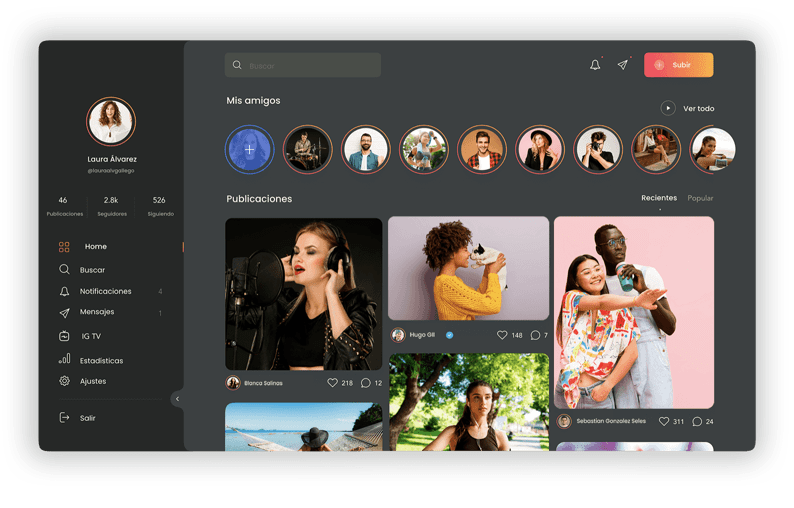Click the Buscar search field
This screenshot has height=508, width=794.
click(303, 65)
